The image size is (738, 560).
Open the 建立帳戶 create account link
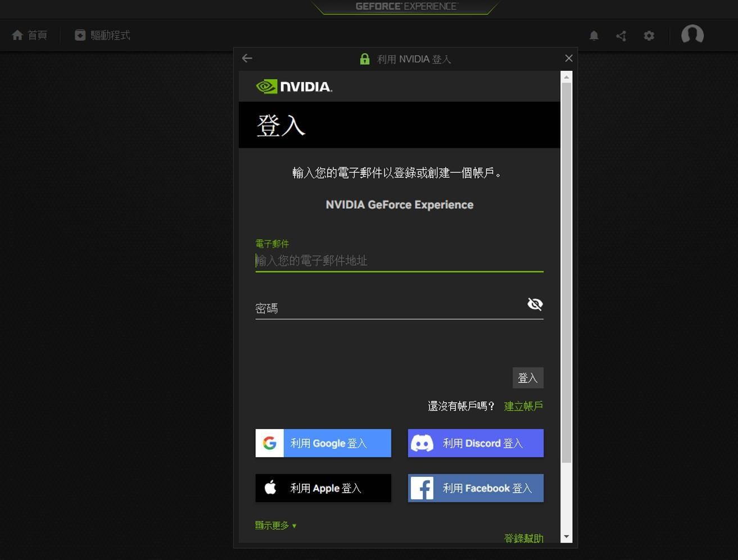[523, 406]
